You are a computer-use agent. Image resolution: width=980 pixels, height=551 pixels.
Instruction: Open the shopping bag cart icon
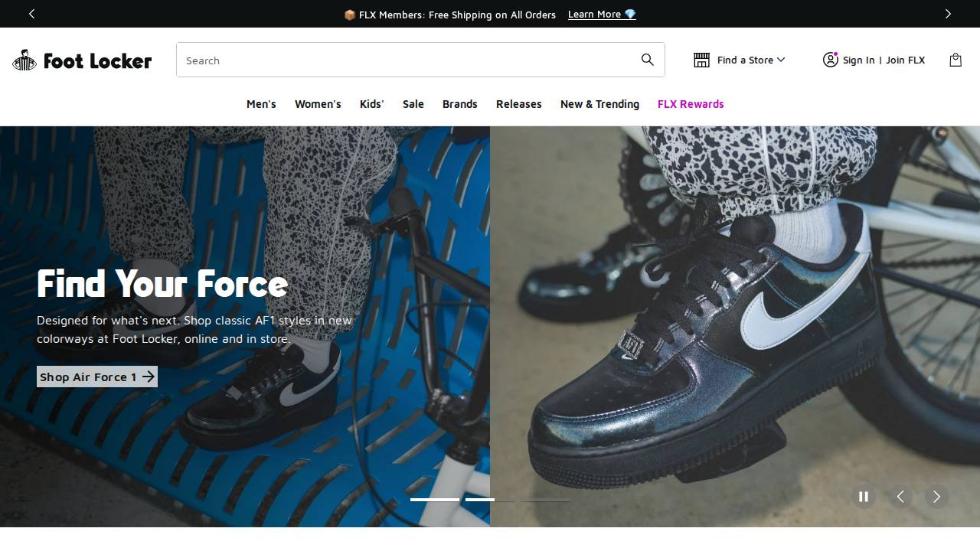[955, 60]
